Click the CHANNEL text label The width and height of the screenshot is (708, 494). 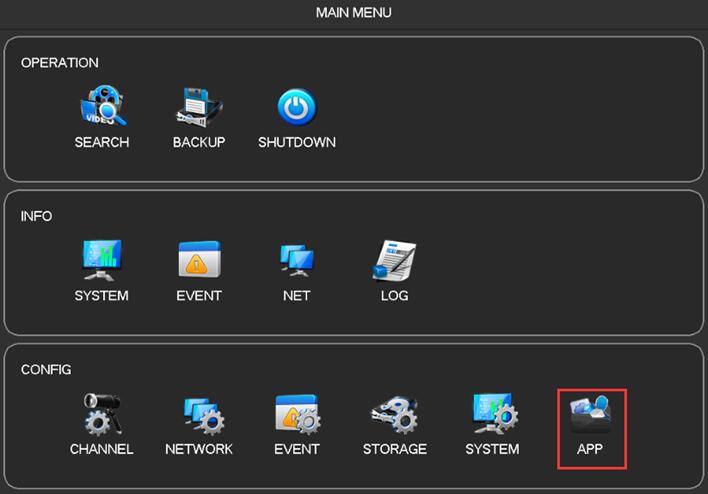click(101, 449)
